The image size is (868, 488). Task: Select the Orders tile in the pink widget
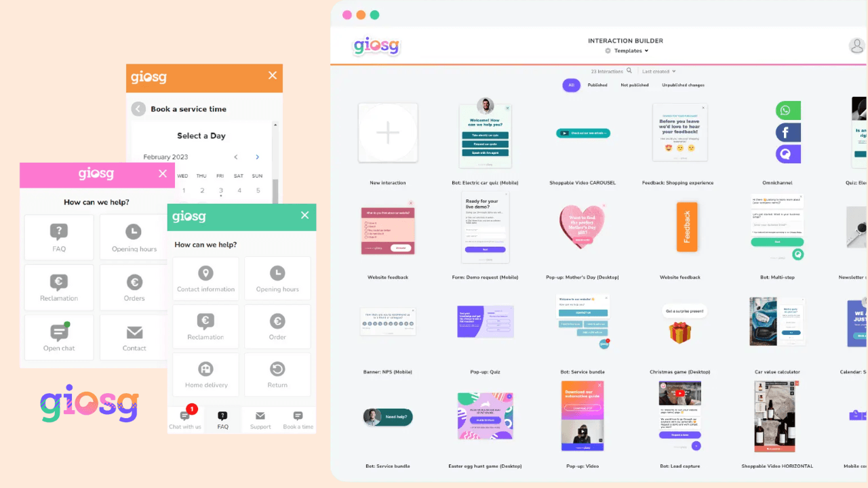coord(134,287)
